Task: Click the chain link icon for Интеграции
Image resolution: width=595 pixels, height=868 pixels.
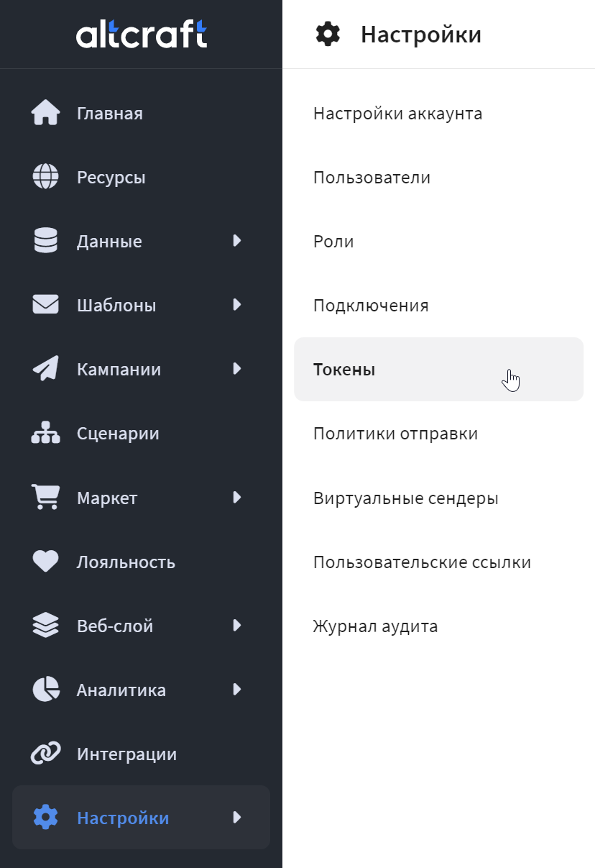Action: tap(45, 754)
